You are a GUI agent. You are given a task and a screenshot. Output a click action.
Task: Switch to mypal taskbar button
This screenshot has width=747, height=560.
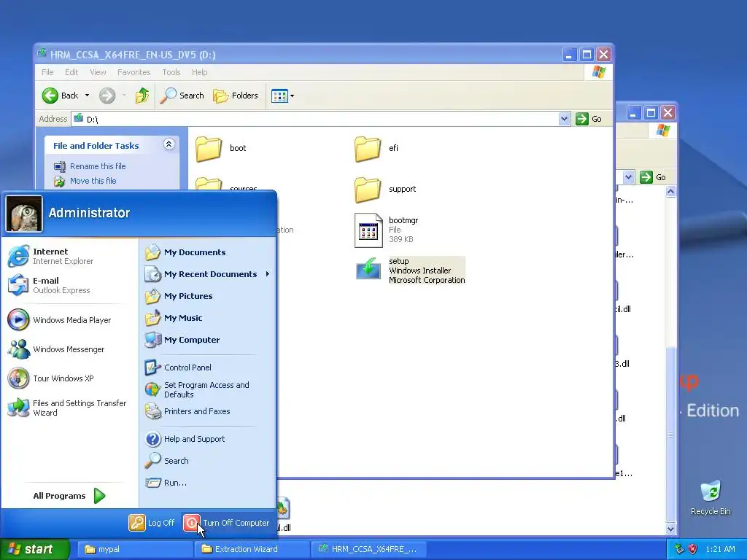134,549
